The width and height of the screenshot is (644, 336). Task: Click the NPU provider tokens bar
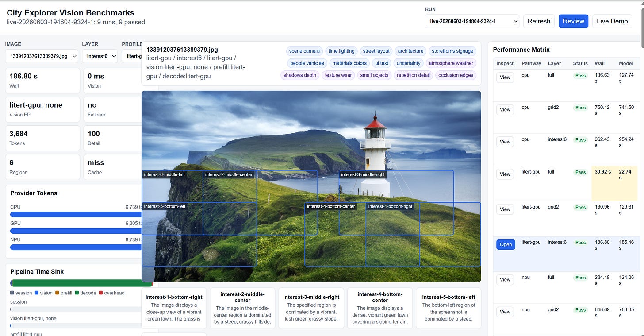(x=76, y=247)
